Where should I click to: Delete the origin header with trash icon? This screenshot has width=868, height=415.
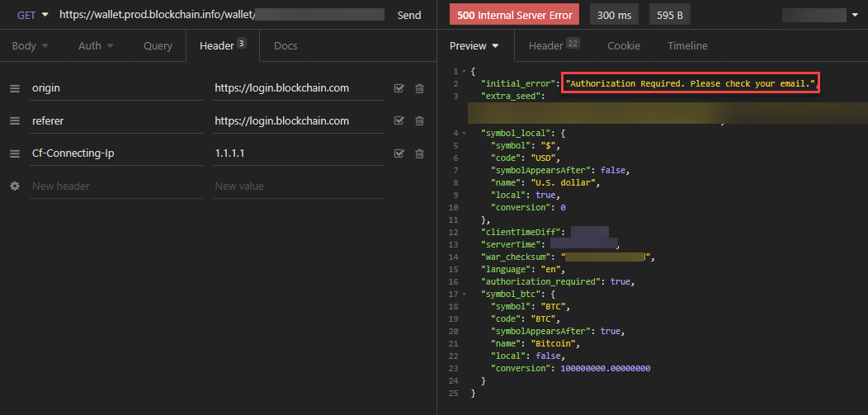pos(419,88)
